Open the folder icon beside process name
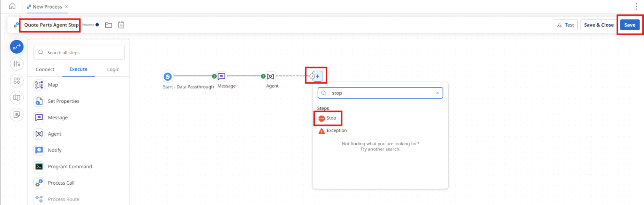This screenshot has width=644, height=205. pos(109,25)
